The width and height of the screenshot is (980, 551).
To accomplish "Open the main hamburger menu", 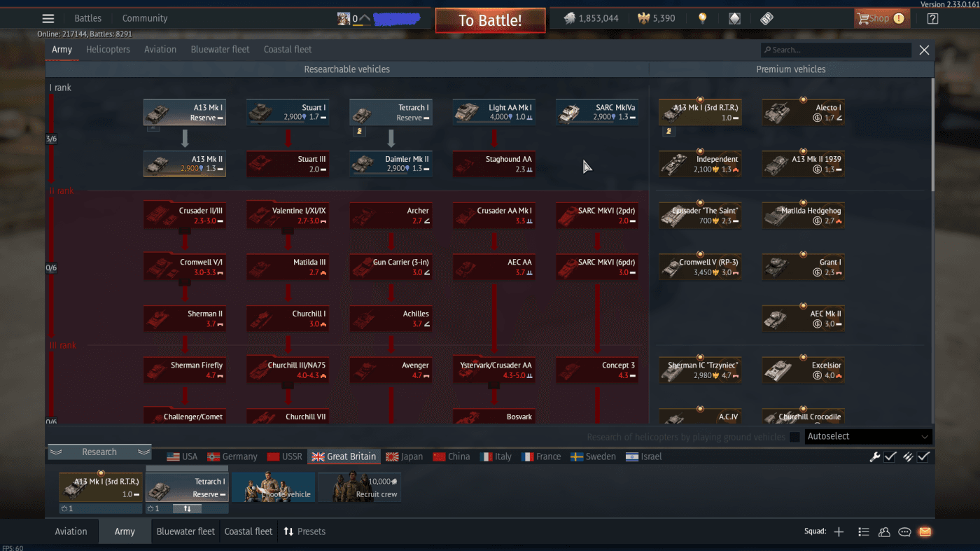I will click(x=48, y=19).
